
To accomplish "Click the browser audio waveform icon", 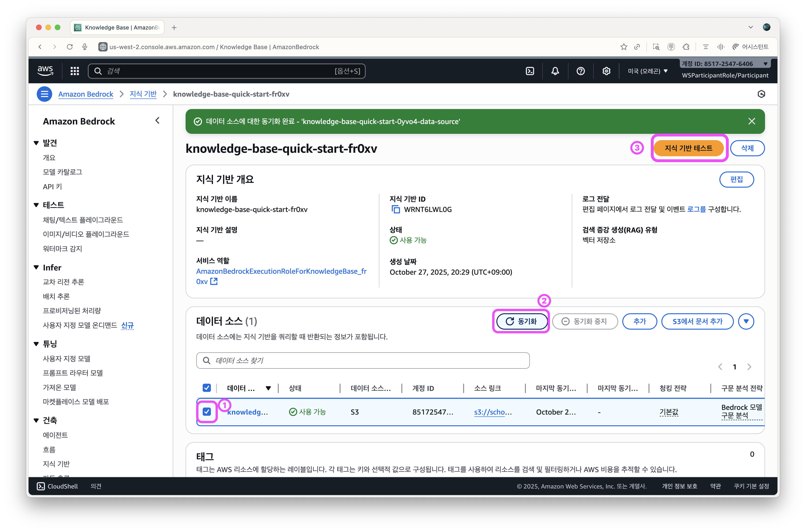I will (x=721, y=47).
